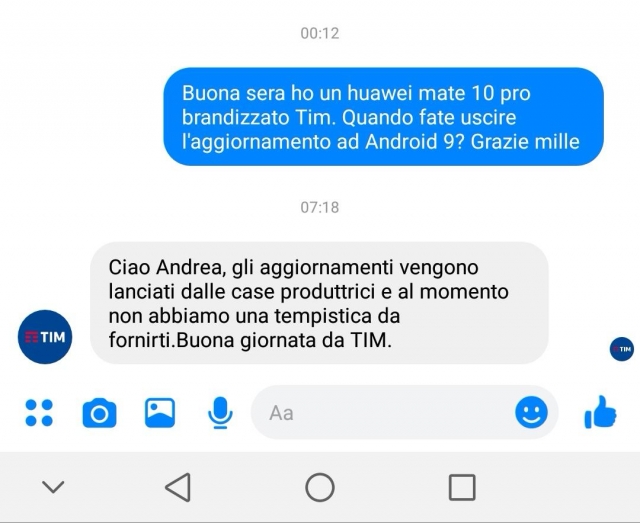Open the emoji smiley picker
Screen dimensions: 640x523
tap(531, 412)
